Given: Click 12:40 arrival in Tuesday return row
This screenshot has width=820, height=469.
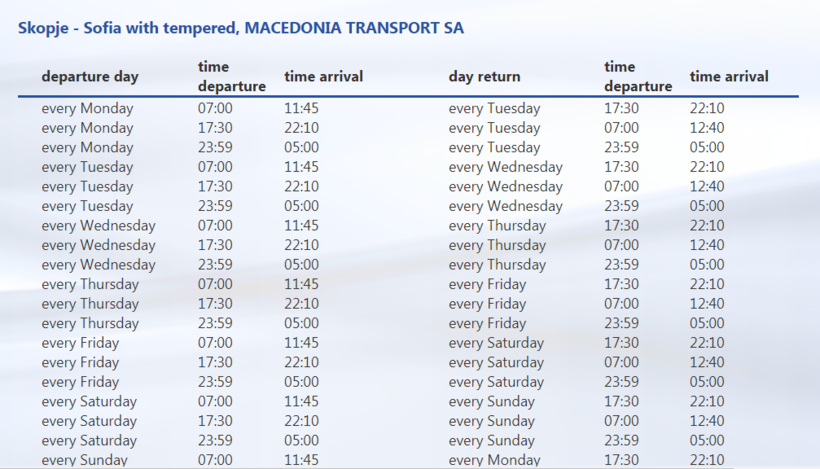Looking at the screenshot, I should tap(707, 128).
